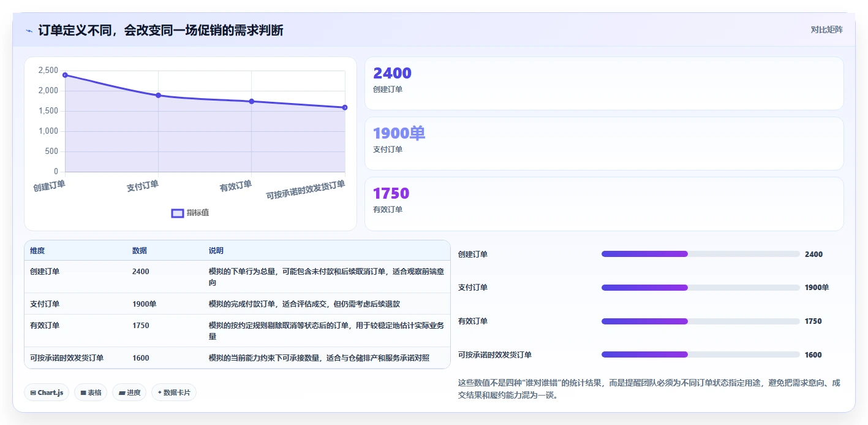Click the 1600 value right of its progress bar
This screenshot has width=868, height=425.
tap(813, 354)
